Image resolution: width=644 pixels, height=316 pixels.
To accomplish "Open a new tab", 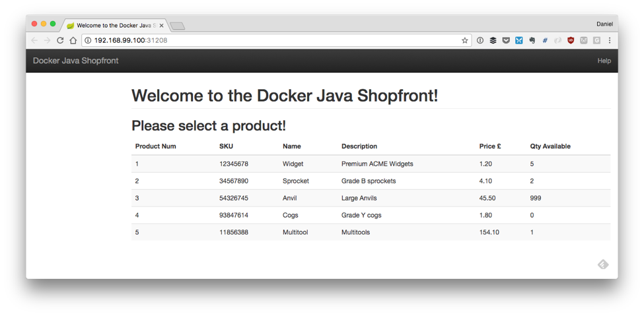I will [177, 26].
